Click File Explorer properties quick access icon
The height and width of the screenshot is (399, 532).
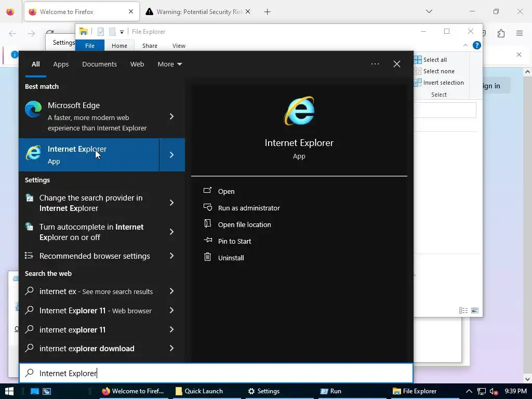click(101, 32)
